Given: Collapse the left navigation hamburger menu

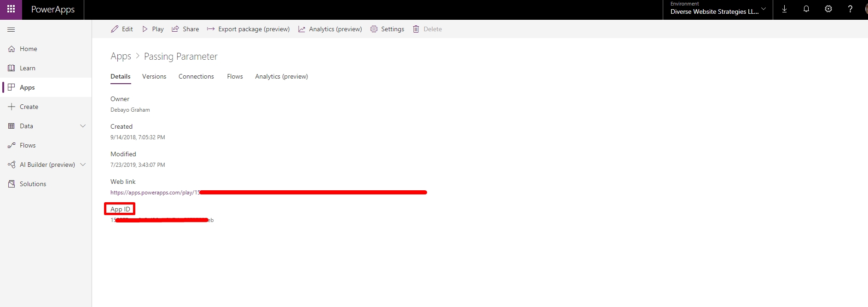Looking at the screenshot, I should pos(12,29).
